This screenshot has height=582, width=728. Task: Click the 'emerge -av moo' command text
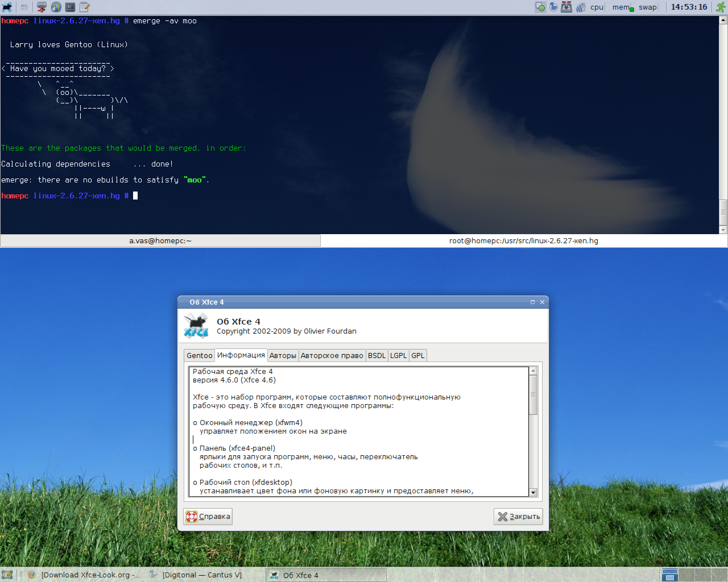tap(165, 21)
